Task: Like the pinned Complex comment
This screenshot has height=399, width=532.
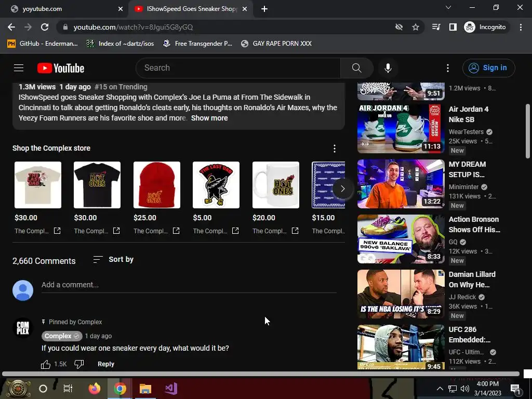Action: point(46,364)
